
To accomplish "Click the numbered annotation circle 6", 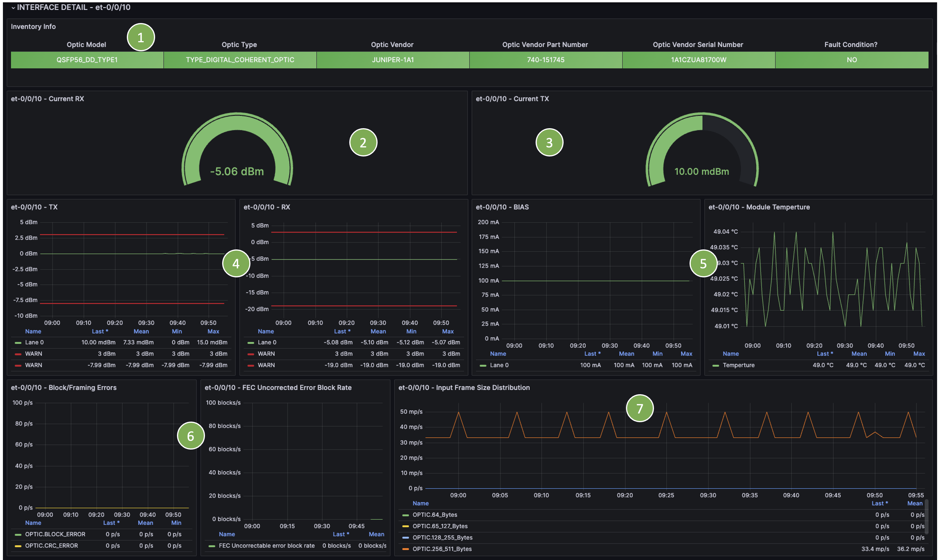I will click(191, 436).
